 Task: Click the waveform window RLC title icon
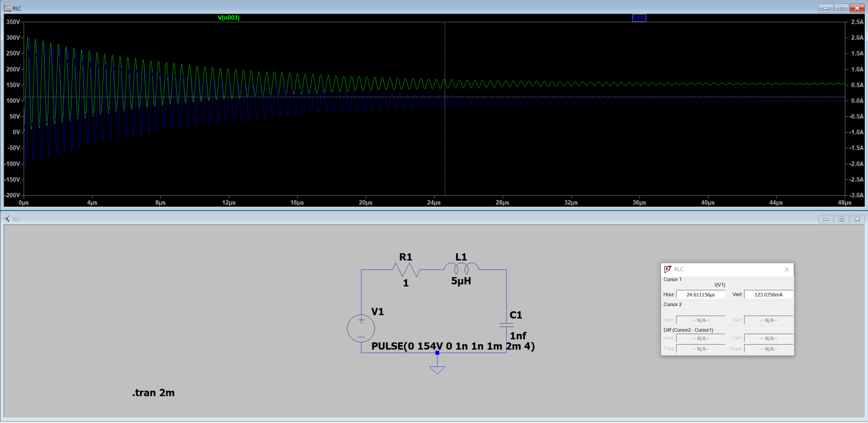pos(8,8)
